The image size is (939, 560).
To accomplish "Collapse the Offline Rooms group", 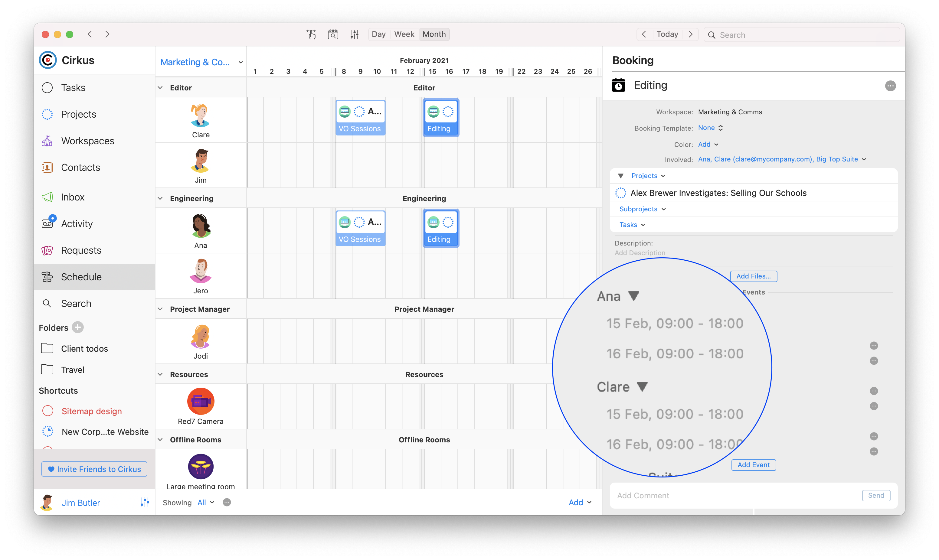I will (160, 440).
